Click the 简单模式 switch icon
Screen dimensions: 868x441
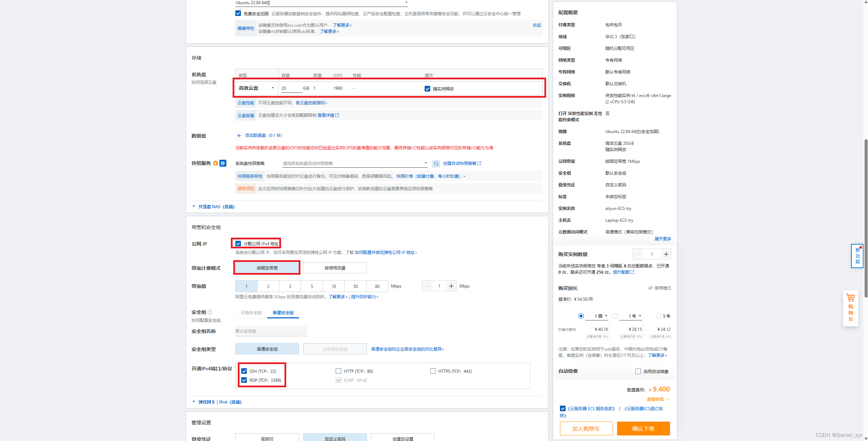pyautogui.click(x=650, y=288)
